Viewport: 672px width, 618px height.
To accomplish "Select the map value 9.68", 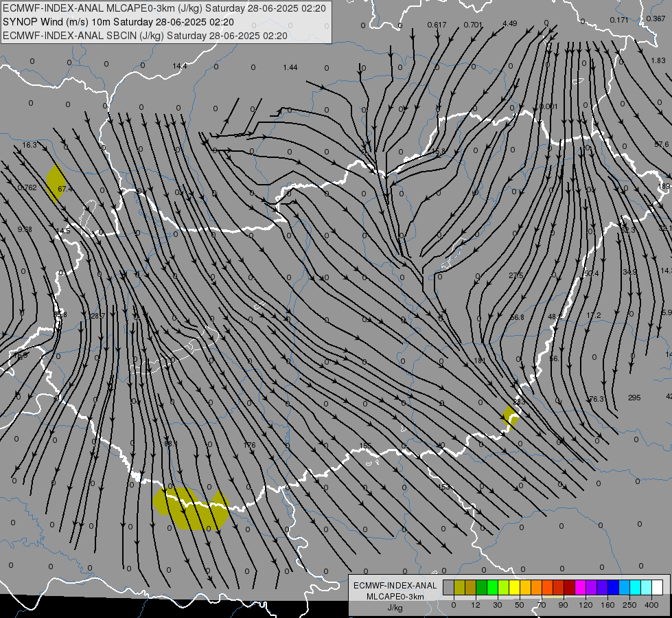I will click(25, 229).
